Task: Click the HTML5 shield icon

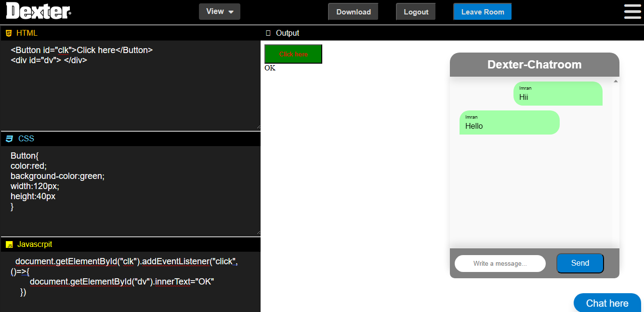Action: (9, 33)
